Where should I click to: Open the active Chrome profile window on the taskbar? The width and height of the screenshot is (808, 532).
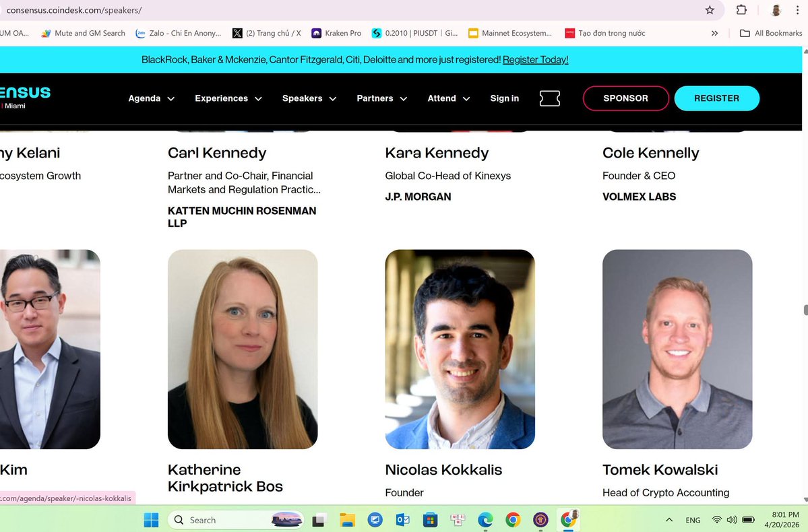(569, 519)
